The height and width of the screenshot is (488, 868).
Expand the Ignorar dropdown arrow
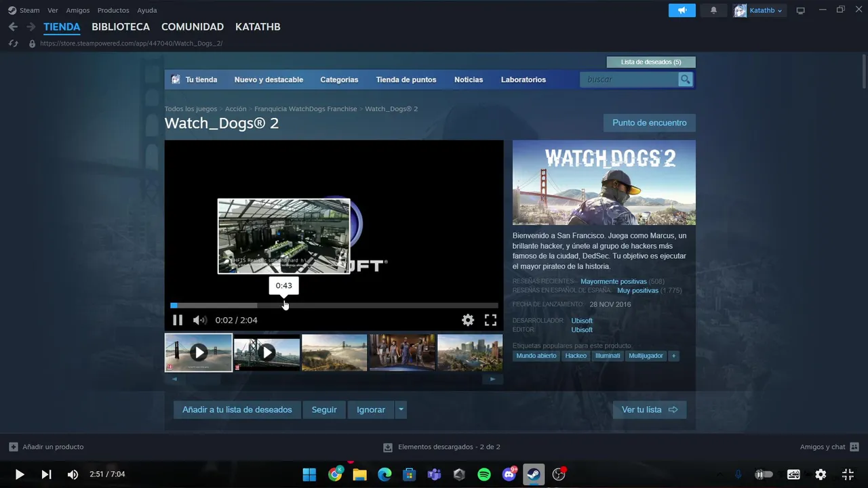pos(401,409)
